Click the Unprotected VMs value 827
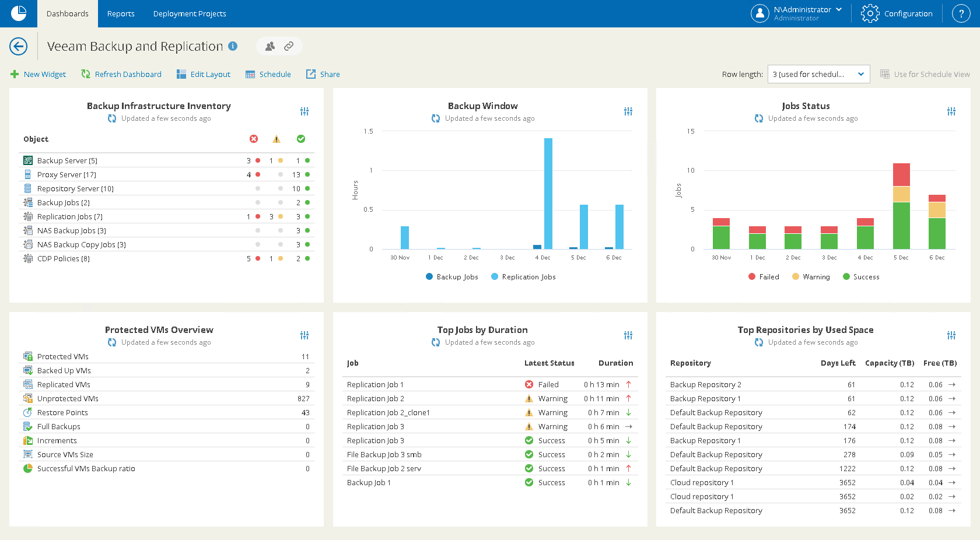The width and height of the screenshot is (980, 540). pos(303,399)
